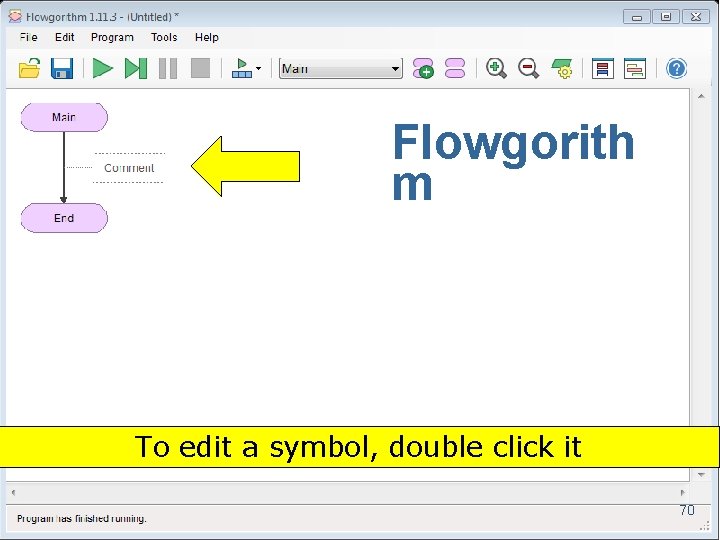Zoom out of the flowchart
Image resolution: width=720 pixels, height=540 pixels.
[529, 68]
